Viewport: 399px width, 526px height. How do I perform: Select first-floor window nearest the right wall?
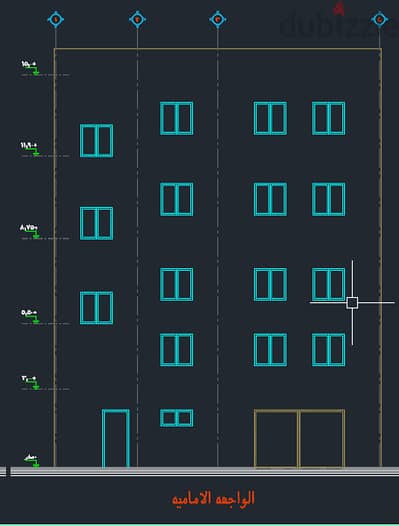click(x=329, y=350)
